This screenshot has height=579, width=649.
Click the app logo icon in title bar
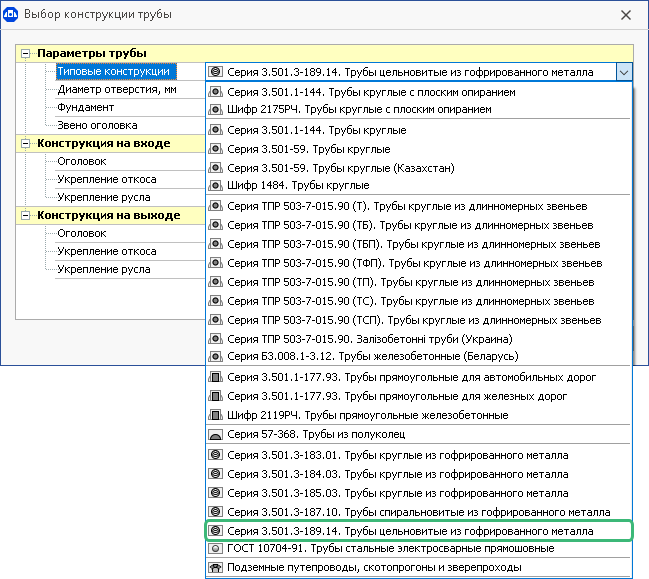pyautogui.click(x=10, y=14)
